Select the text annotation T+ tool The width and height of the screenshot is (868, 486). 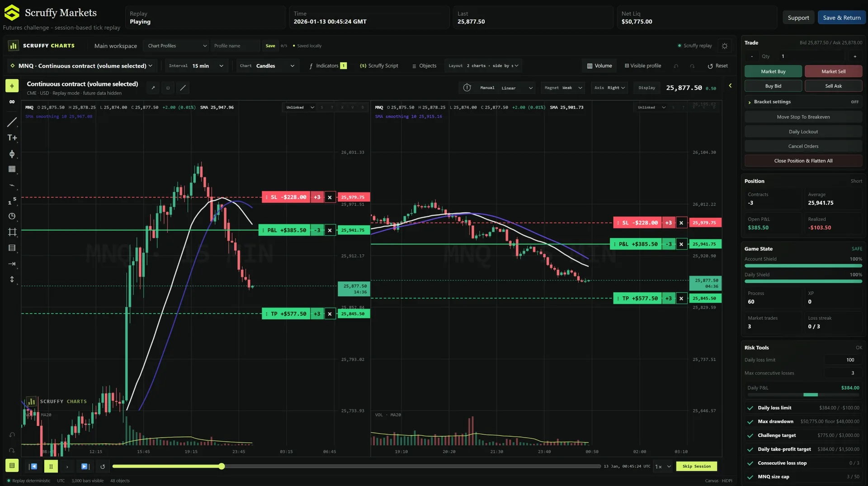click(12, 138)
